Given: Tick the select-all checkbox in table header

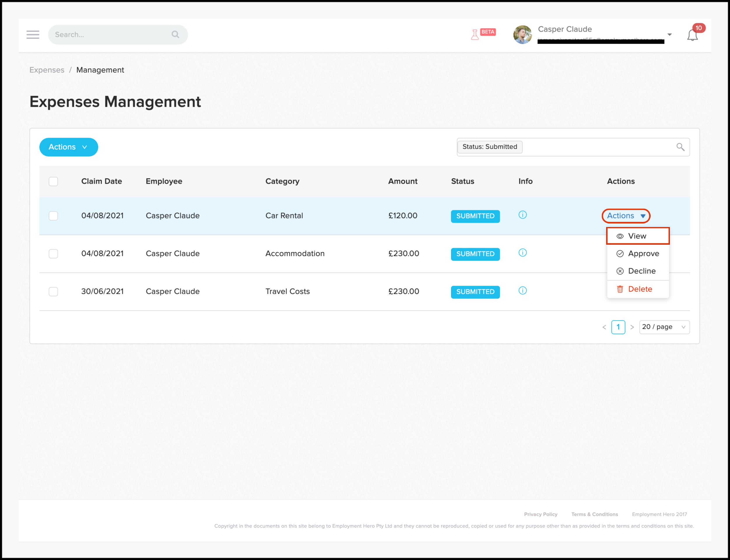Looking at the screenshot, I should 53,181.
